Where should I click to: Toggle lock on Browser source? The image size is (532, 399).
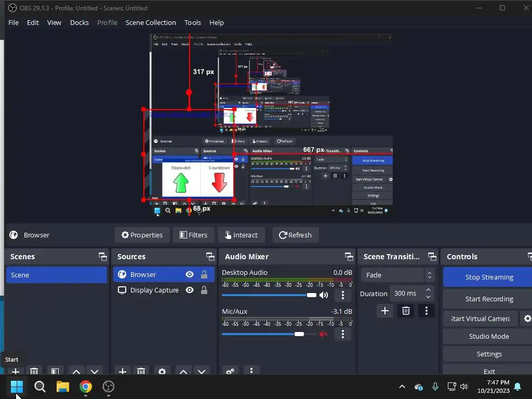(x=204, y=274)
